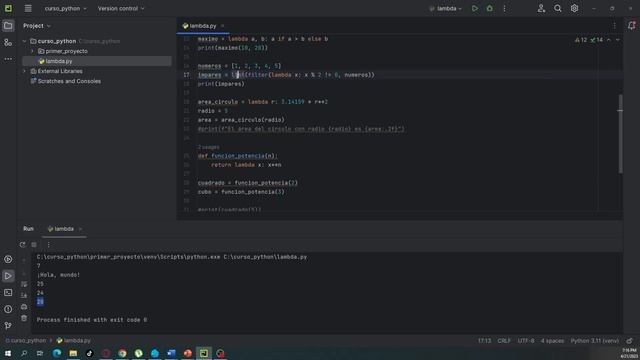Open curso_python project dropdown

click(x=65, y=8)
